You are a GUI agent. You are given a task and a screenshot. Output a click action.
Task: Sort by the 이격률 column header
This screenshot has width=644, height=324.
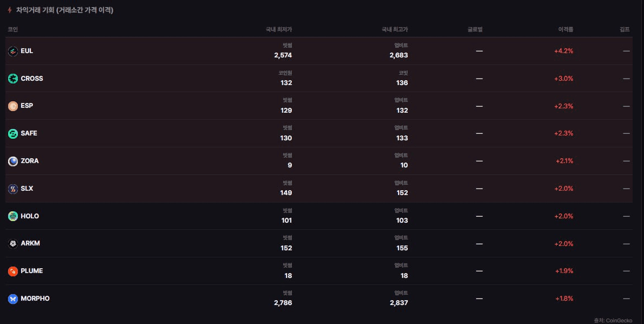point(565,30)
